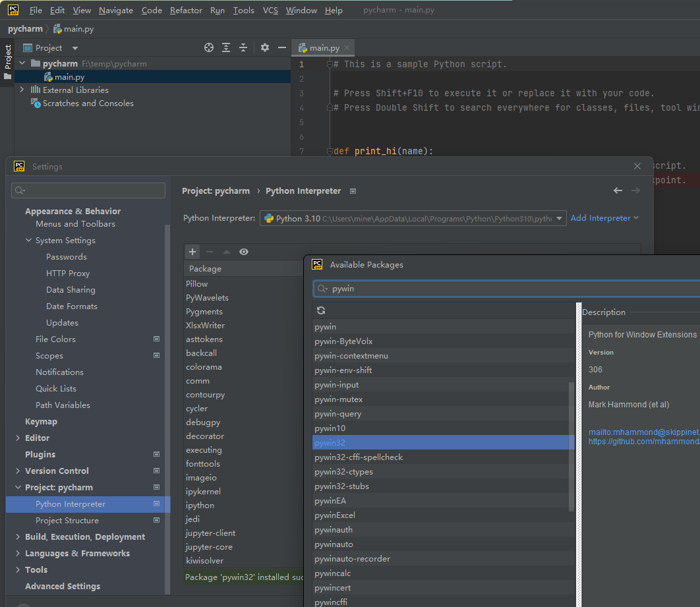Expand Build, Execution, Deployment section

tap(18, 537)
